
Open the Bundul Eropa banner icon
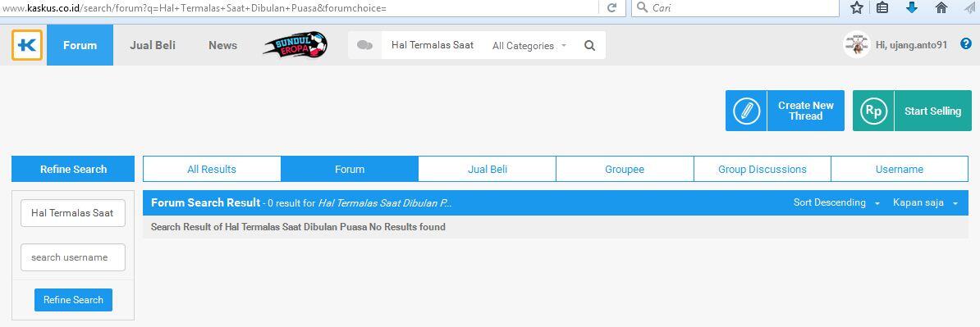295,46
